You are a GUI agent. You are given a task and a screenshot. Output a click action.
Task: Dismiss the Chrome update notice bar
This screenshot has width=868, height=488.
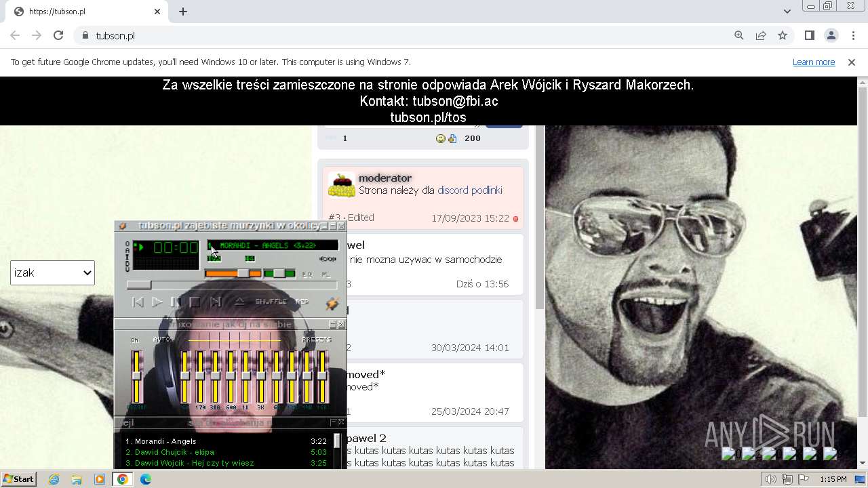click(x=852, y=62)
